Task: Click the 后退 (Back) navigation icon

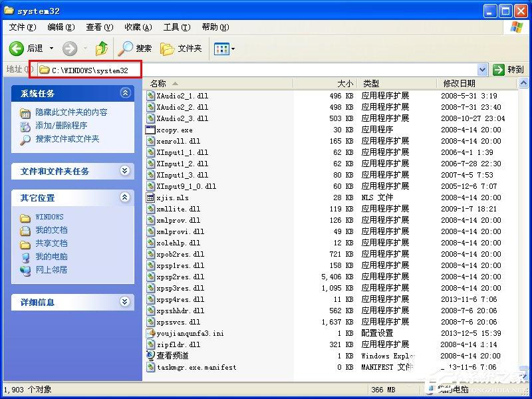Action: coord(16,47)
